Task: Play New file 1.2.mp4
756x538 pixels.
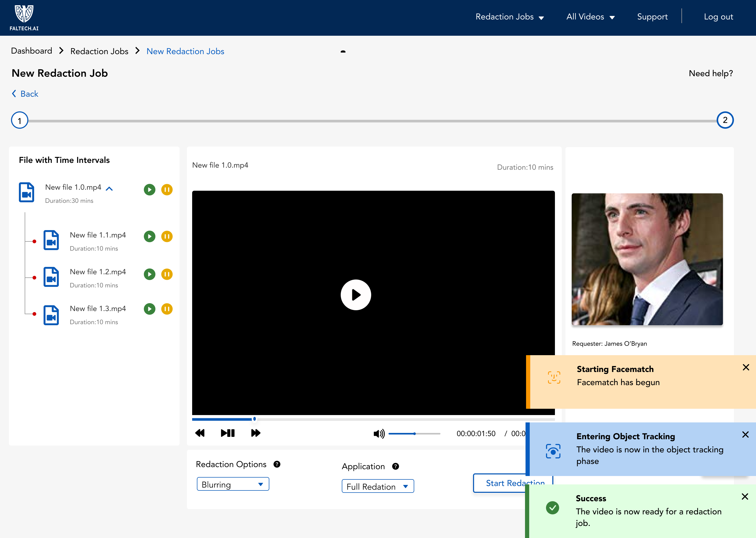Action: coord(150,274)
